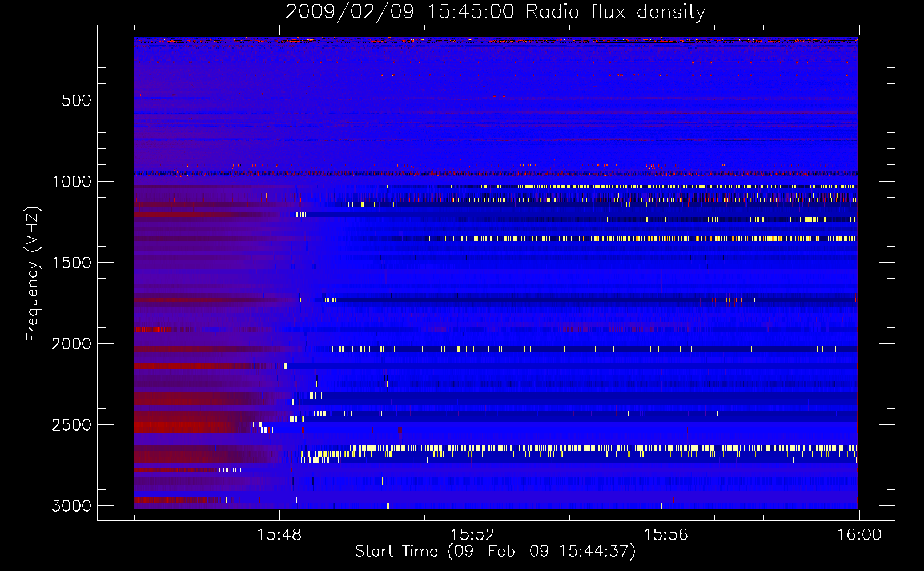Click the "Frequency (MHZ)" y-axis label
Viewport: 924px width, 571px height.
(33, 274)
